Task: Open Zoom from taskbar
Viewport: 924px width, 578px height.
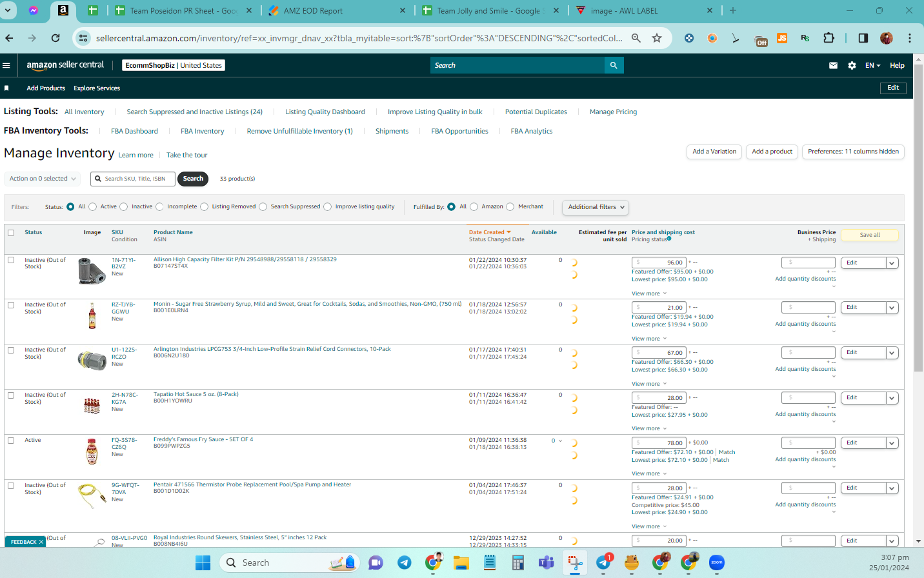Action: coord(717,563)
